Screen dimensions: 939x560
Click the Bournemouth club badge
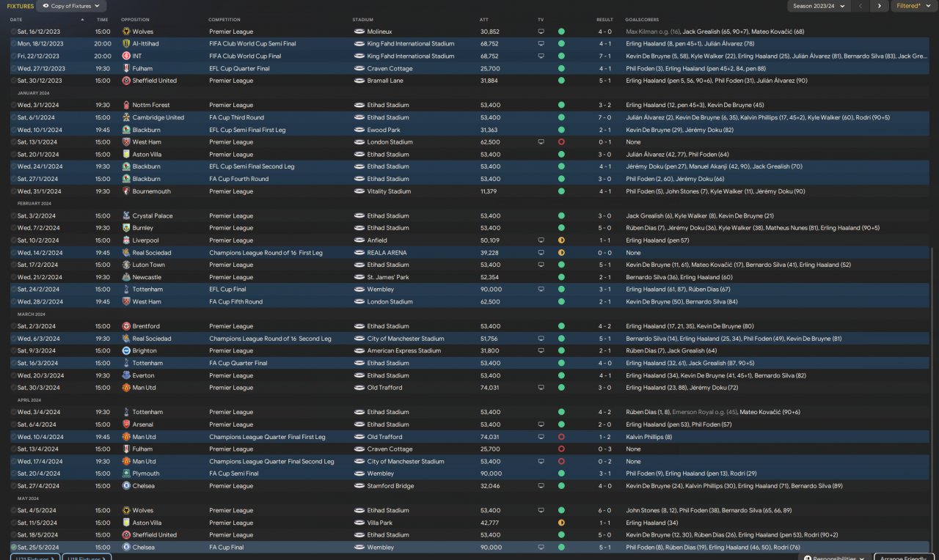point(126,191)
